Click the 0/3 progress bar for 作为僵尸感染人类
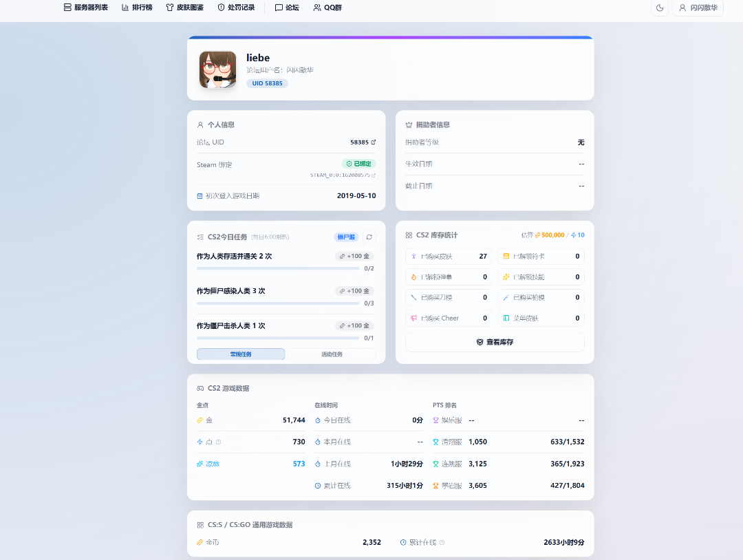Screen dimensions: 743x560 click(x=278, y=303)
